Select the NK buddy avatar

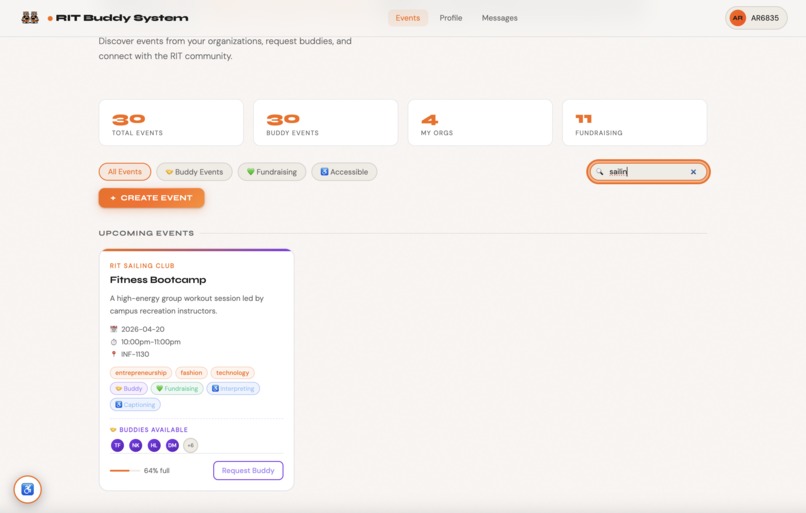[136, 445]
